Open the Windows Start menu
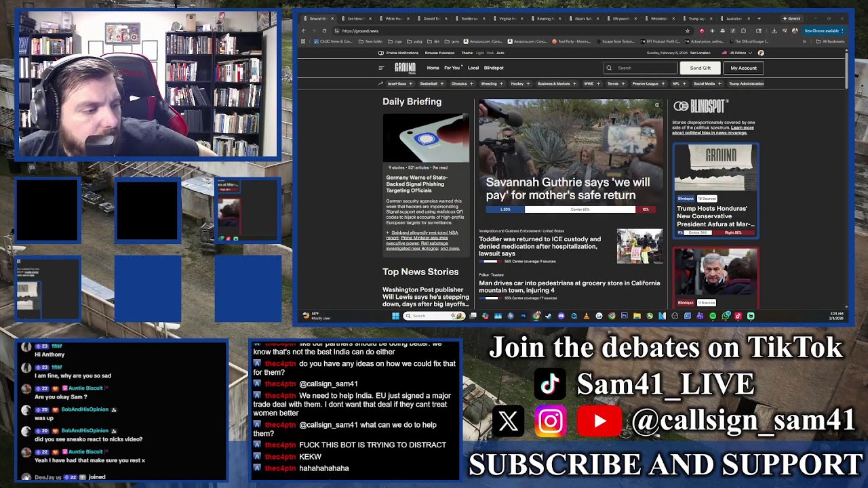The image size is (868, 488). [395, 316]
